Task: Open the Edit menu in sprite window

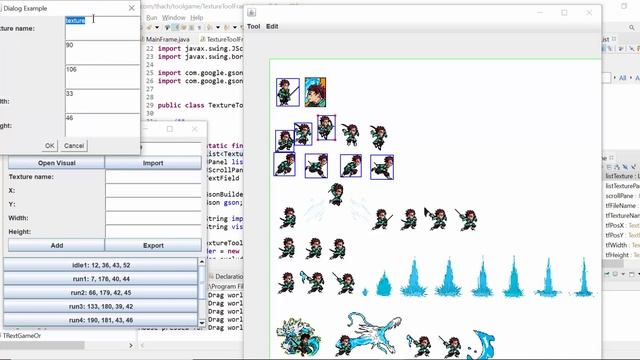Action: (x=272, y=26)
